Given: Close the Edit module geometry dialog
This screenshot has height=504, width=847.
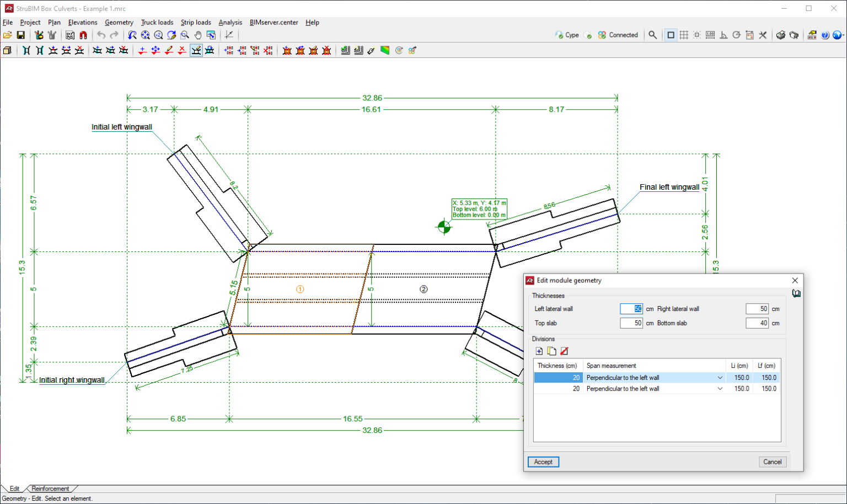Looking at the screenshot, I should pyautogui.click(x=795, y=281).
